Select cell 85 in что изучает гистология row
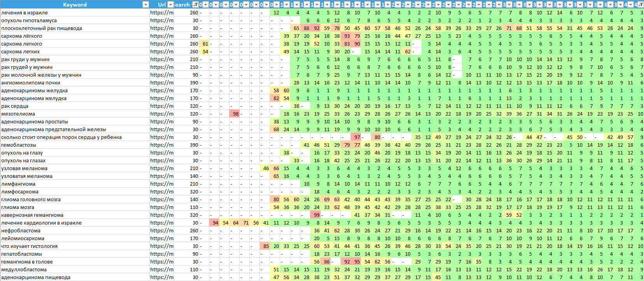 (x=266, y=246)
